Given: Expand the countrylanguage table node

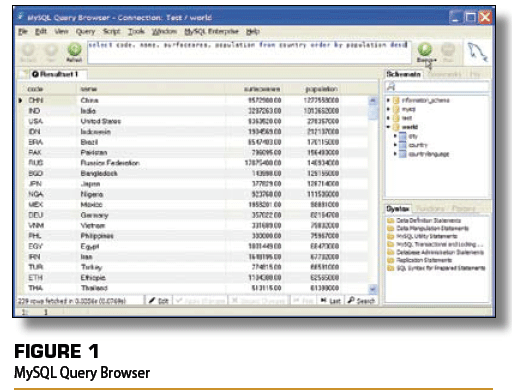Looking at the screenshot, I should click(395, 154).
